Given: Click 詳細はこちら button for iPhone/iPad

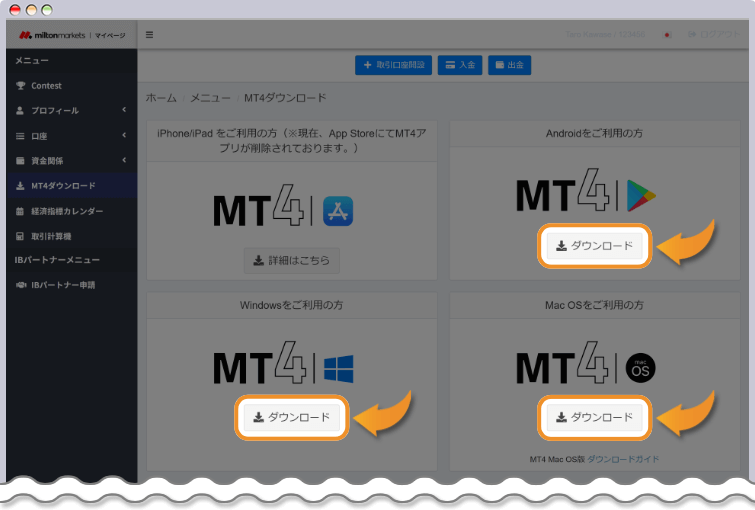Looking at the screenshot, I should [x=291, y=261].
